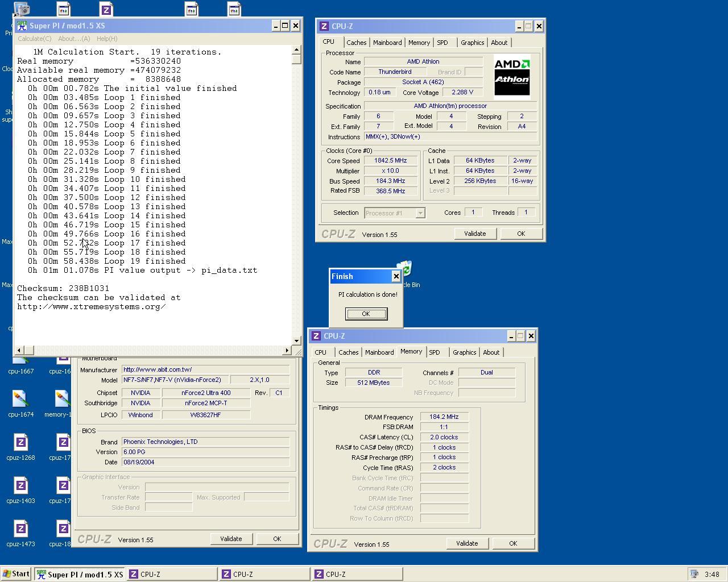Click the Super PI vertical scrollbar thumb

(296, 59)
